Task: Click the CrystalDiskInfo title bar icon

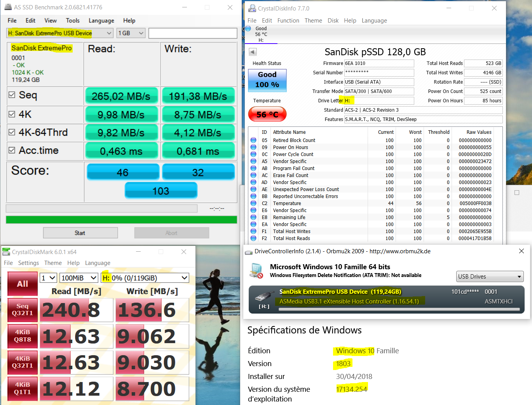Action: (x=252, y=8)
